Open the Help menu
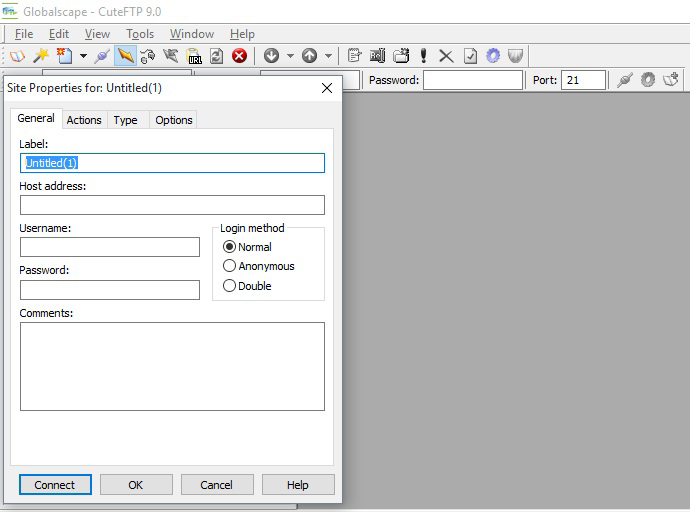The height and width of the screenshot is (512, 690). [242, 34]
